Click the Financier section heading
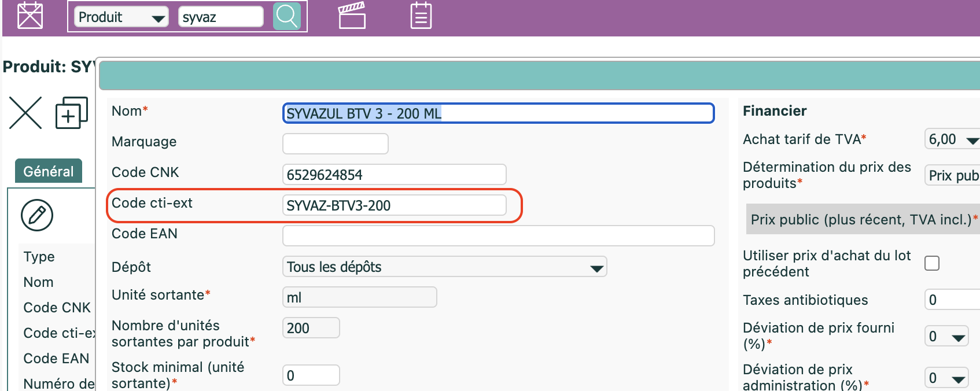This screenshot has height=391, width=980. click(x=775, y=110)
